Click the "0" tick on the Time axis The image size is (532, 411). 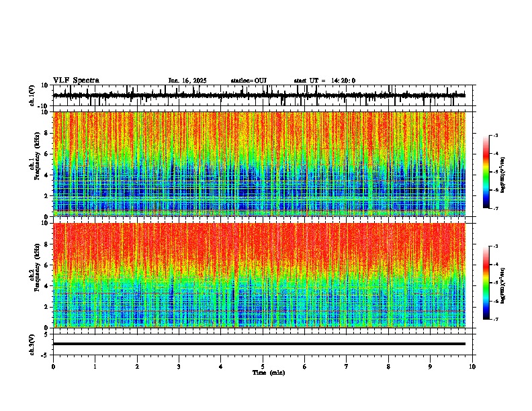pyautogui.click(x=53, y=367)
